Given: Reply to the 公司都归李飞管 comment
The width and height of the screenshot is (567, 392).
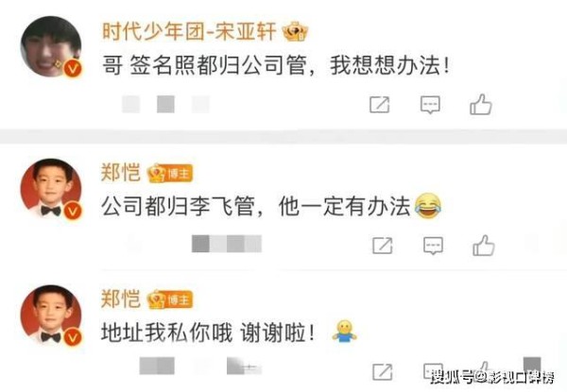Looking at the screenshot, I should (433, 246).
